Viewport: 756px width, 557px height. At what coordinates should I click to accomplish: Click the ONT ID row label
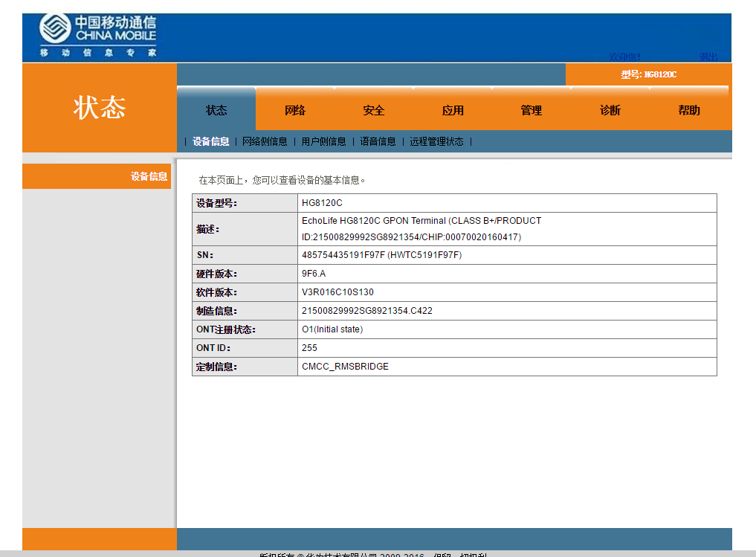click(213, 348)
